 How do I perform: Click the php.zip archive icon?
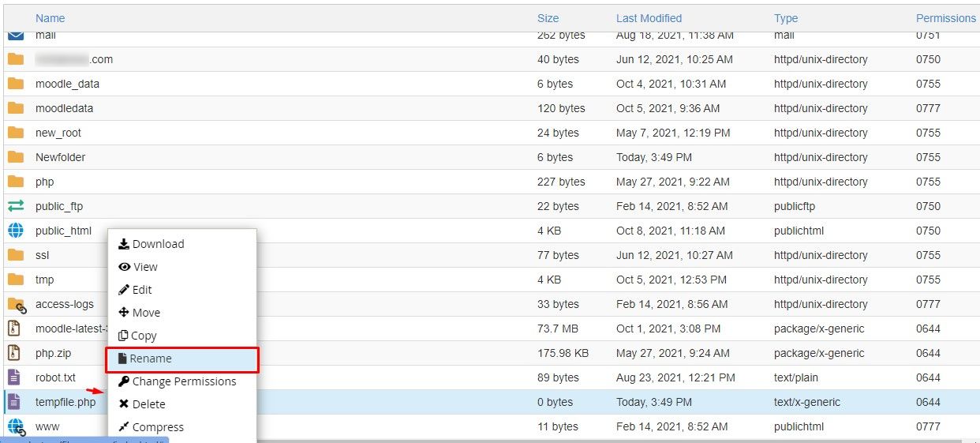(x=14, y=353)
